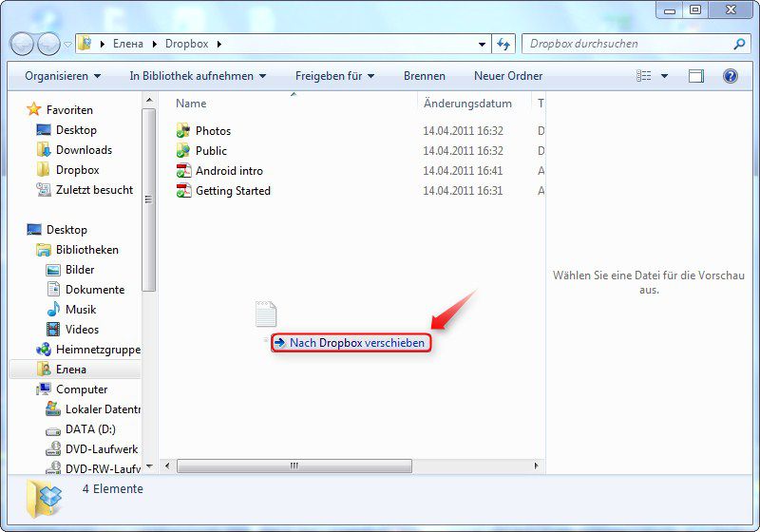The image size is (760, 532).
Task: Click Dropbox folder icon in details pane
Action: coord(45,498)
